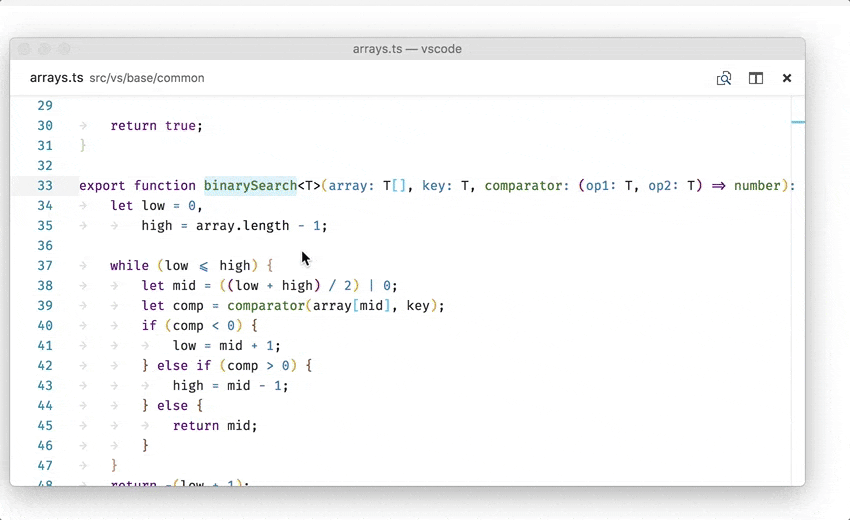Select the arrays.ts file tab
Image resolution: width=850 pixels, height=520 pixels.
pyautogui.click(x=56, y=78)
